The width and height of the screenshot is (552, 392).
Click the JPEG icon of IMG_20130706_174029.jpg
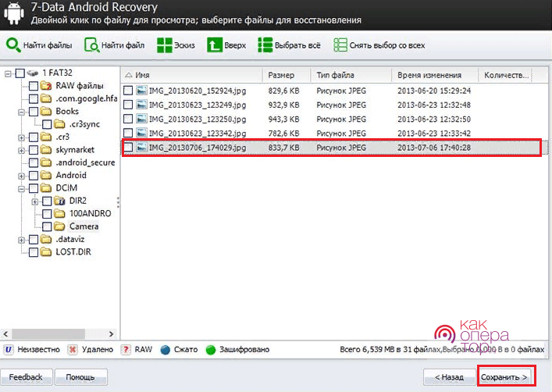tap(141, 148)
